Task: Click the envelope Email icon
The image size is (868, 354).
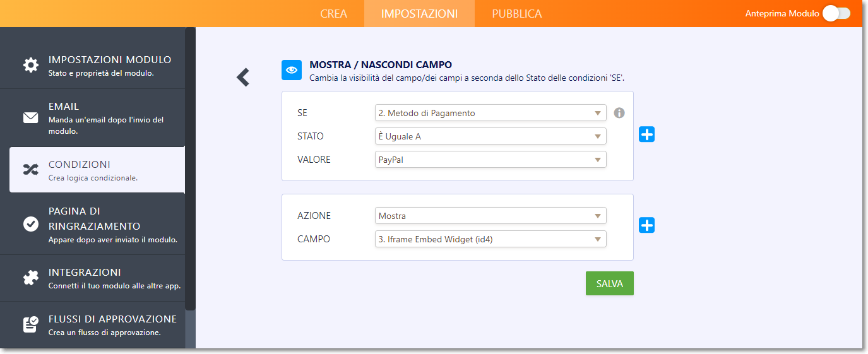Action: tap(30, 117)
